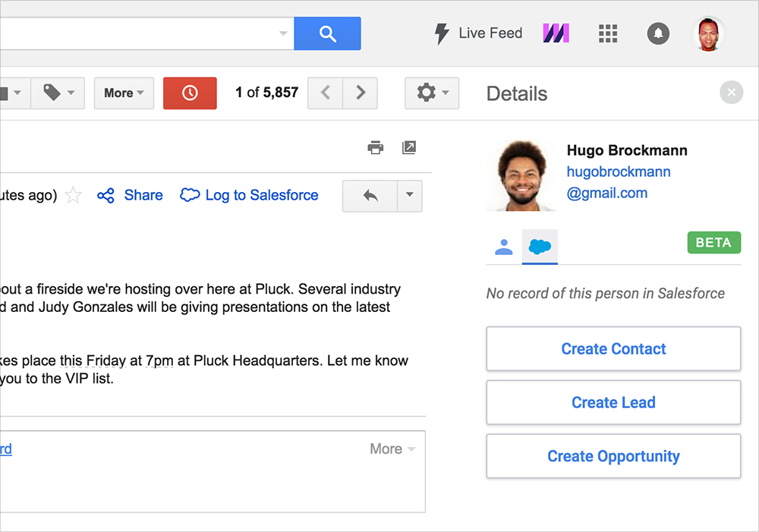
Task: Click the 'this Friday at 7pm' date text
Action: point(116,361)
